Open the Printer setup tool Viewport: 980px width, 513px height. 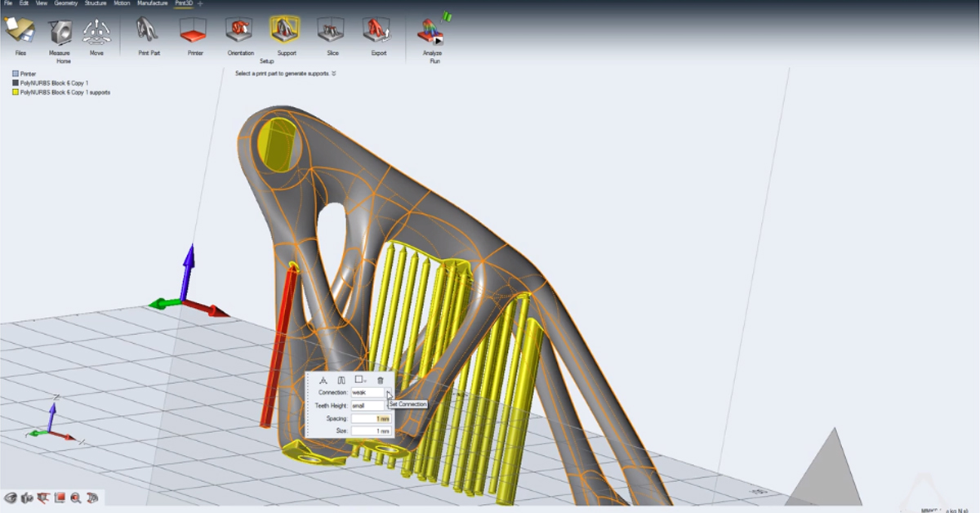point(195,31)
